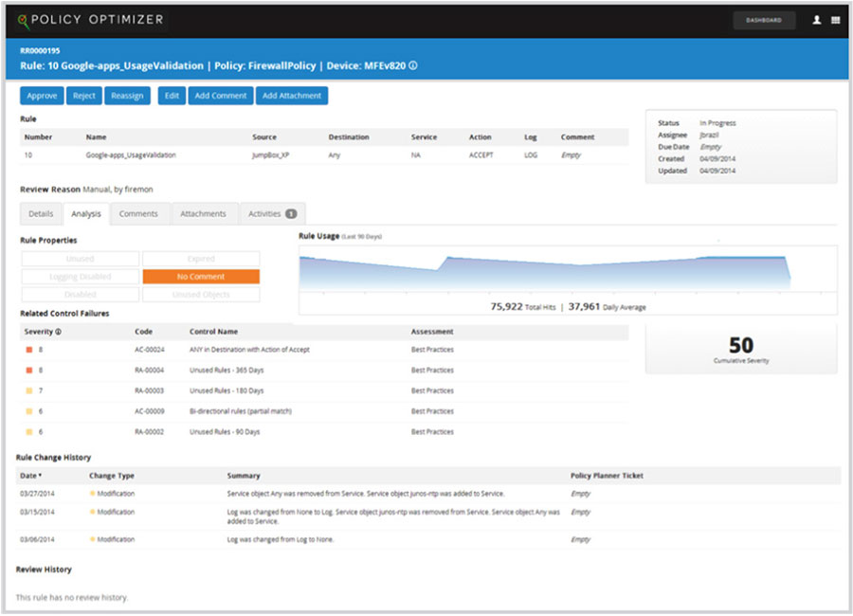Image resolution: width=853 pixels, height=616 pixels.
Task: Open the user profile icon
Action: point(817,20)
